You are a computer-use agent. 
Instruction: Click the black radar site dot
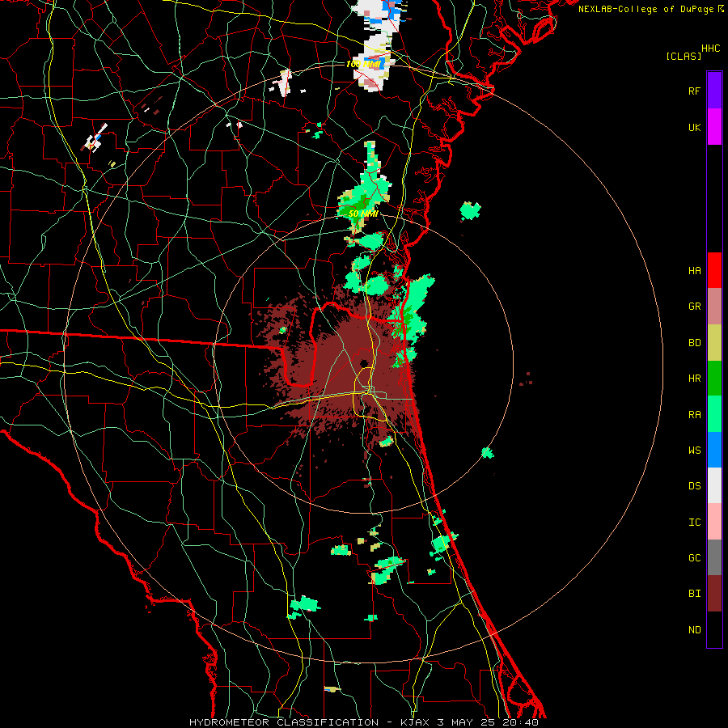(364, 363)
